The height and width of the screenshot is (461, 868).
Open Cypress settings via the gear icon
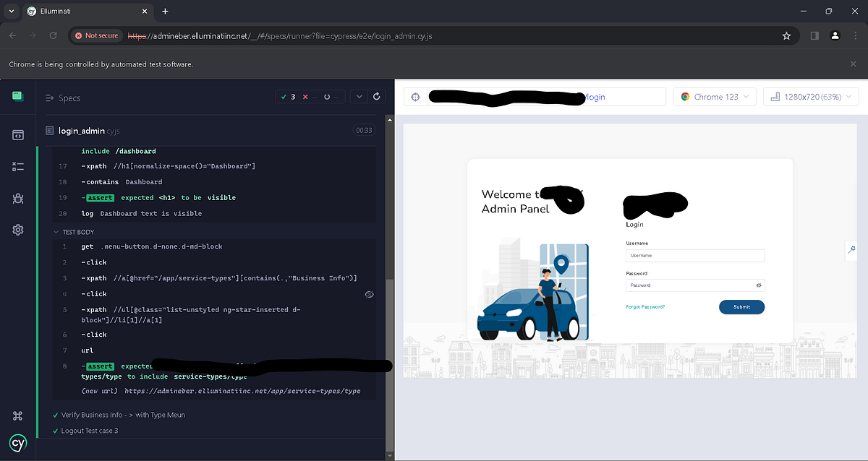(17, 230)
